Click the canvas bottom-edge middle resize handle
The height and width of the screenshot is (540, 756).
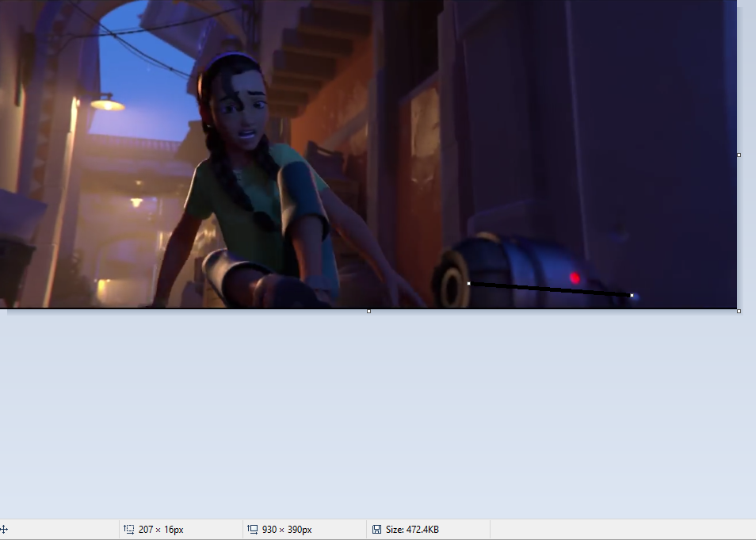click(368, 312)
